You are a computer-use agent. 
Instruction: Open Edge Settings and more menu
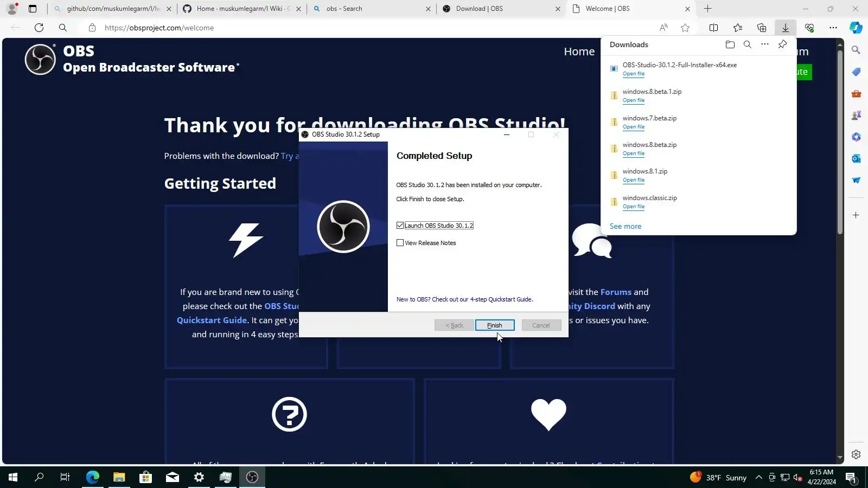[833, 28]
